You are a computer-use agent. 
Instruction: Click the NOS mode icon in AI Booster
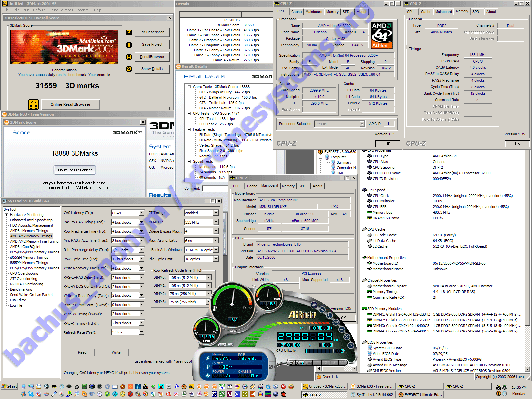tap(314, 305)
